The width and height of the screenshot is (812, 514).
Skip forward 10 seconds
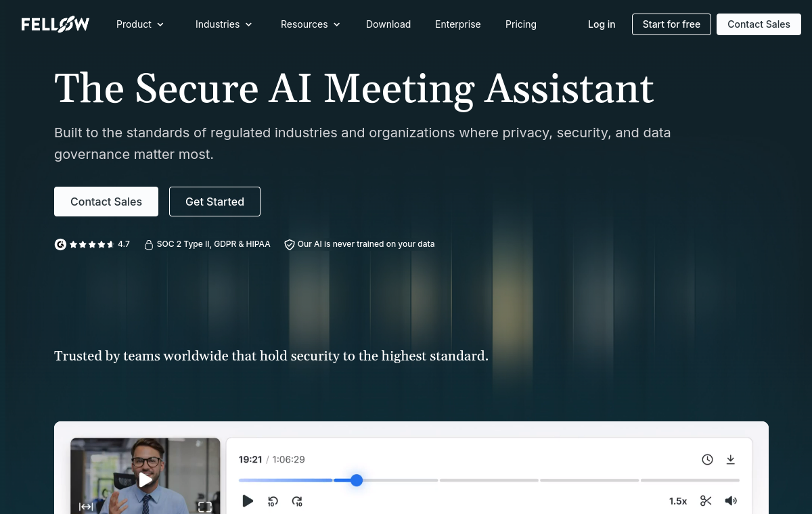(297, 501)
